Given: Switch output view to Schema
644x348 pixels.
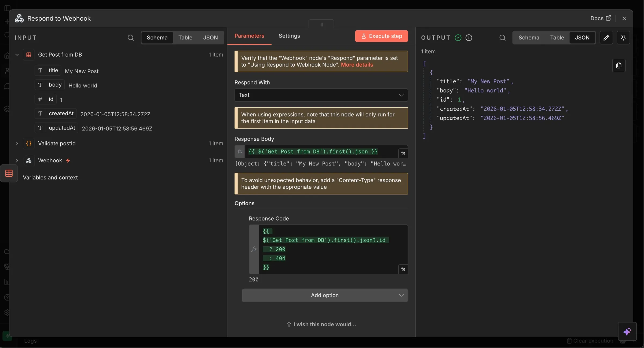Looking at the screenshot, I should point(529,38).
